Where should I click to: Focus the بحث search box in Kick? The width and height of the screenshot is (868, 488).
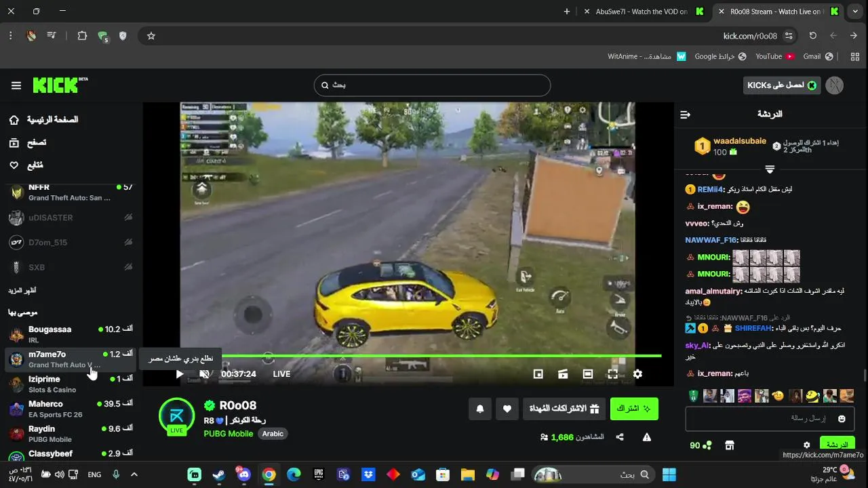(x=432, y=85)
